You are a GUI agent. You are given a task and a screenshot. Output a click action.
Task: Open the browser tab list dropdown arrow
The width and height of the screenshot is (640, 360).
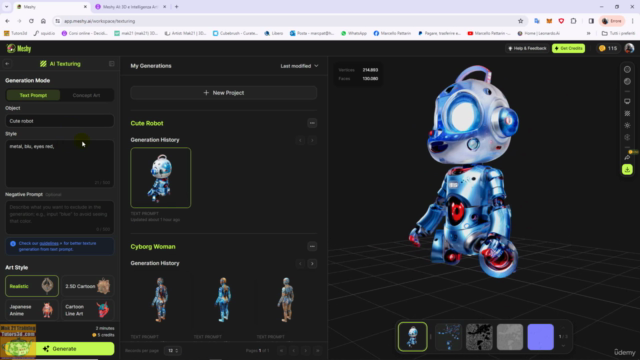pyautogui.click(x=6, y=7)
